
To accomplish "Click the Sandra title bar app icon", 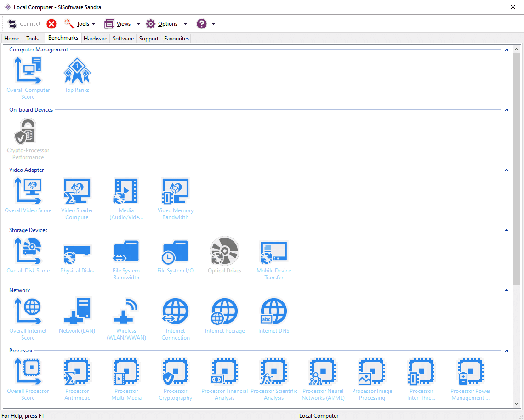I will coord(7,7).
